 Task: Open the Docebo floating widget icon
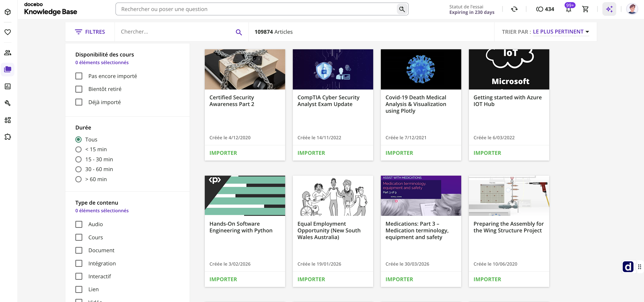click(x=628, y=267)
